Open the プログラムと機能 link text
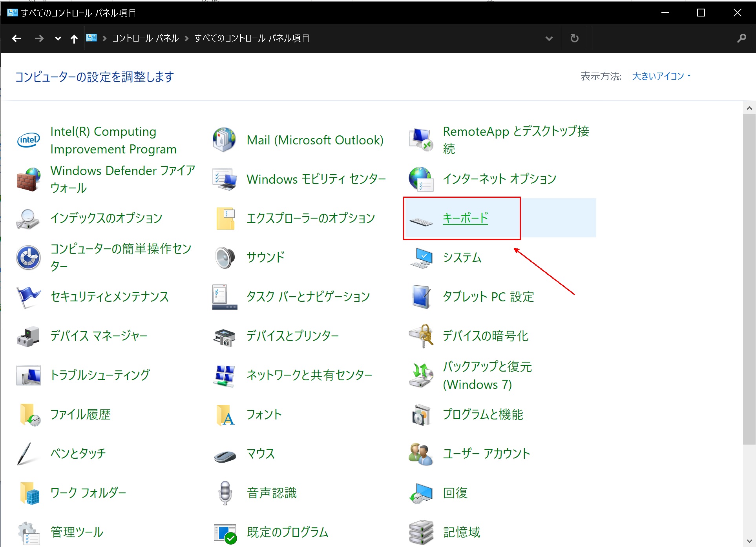Image resolution: width=756 pixels, height=547 pixels. coord(483,414)
